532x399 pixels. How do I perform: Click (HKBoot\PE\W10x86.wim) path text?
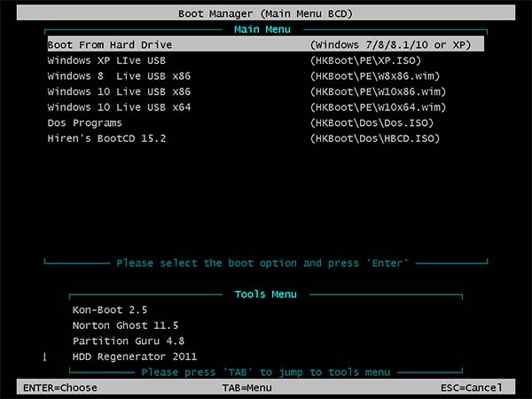(378, 91)
